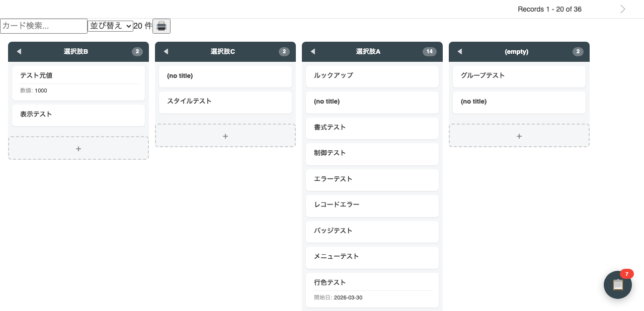
Task: Open the バッジテスト card
Action: tap(372, 232)
